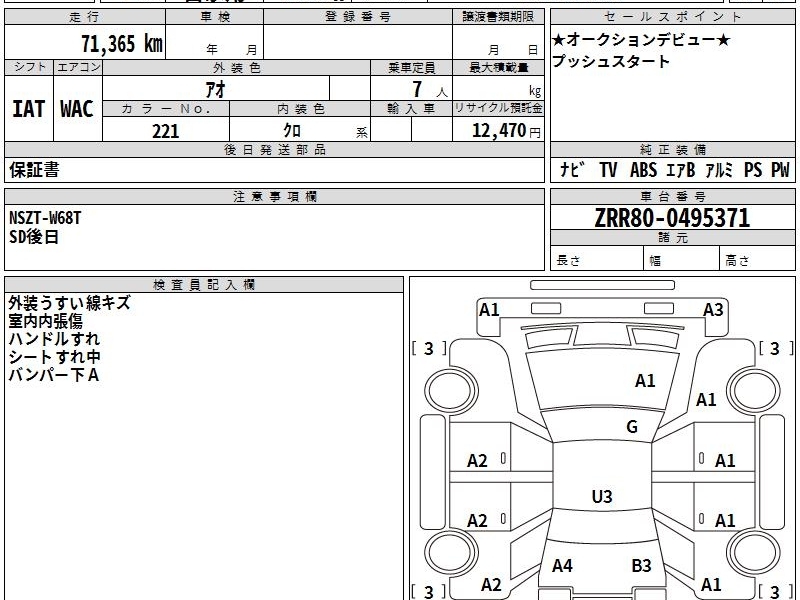Select the 諸元 header

coord(672,238)
